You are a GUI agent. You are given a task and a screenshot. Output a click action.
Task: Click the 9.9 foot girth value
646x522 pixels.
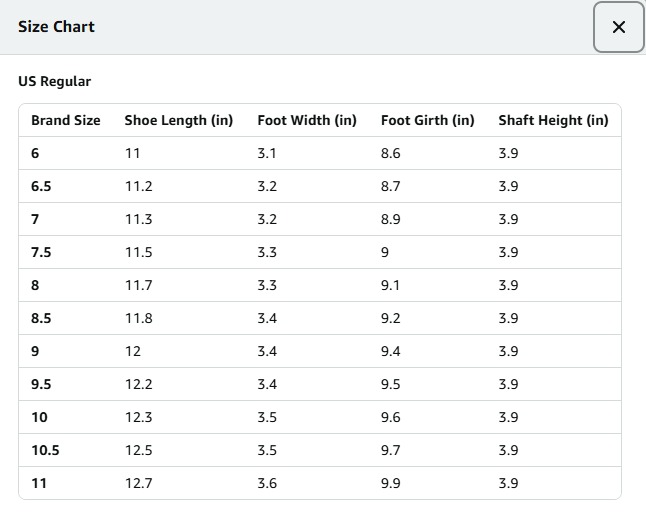point(391,483)
